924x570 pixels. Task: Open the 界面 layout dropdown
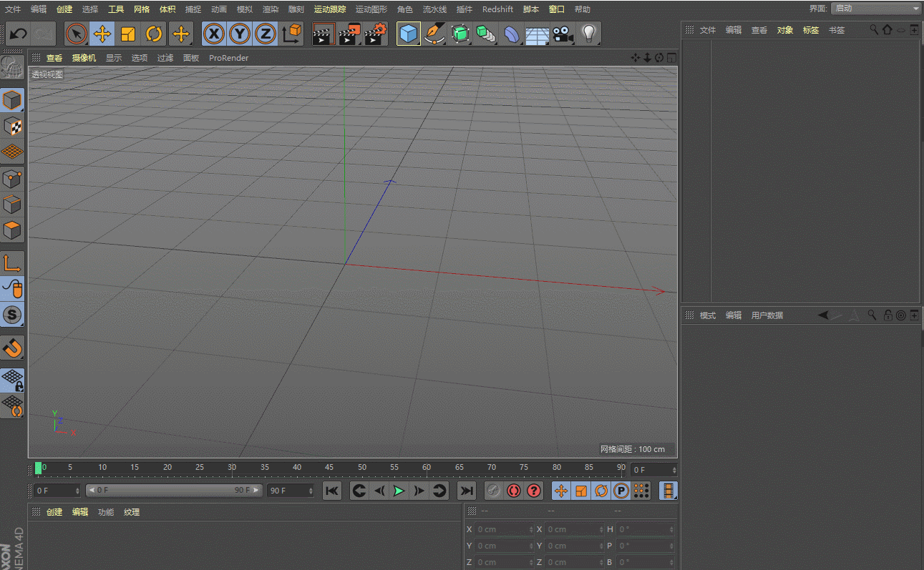coord(876,9)
